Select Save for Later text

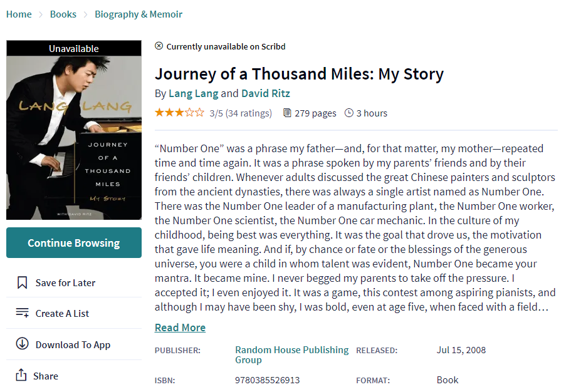(x=65, y=283)
